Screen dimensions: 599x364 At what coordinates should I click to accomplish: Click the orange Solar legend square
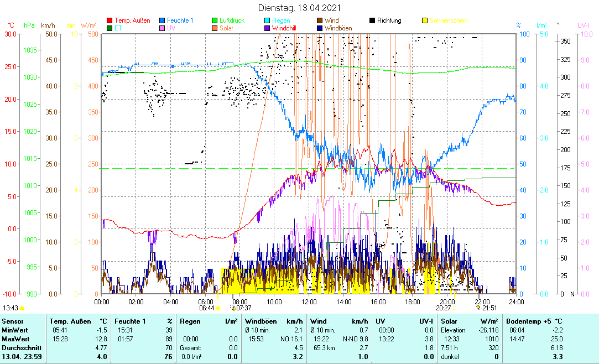(x=215, y=28)
